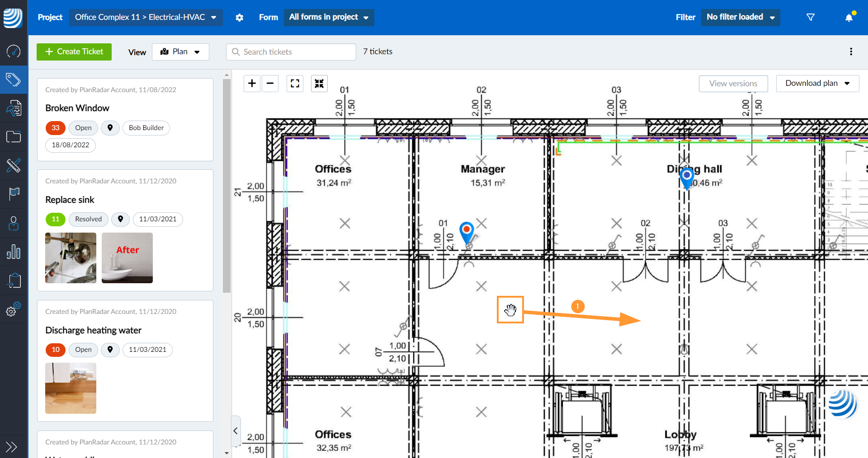Open the three-dot more options menu
Viewport: 868px width, 458px height.
pyautogui.click(x=851, y=51)
